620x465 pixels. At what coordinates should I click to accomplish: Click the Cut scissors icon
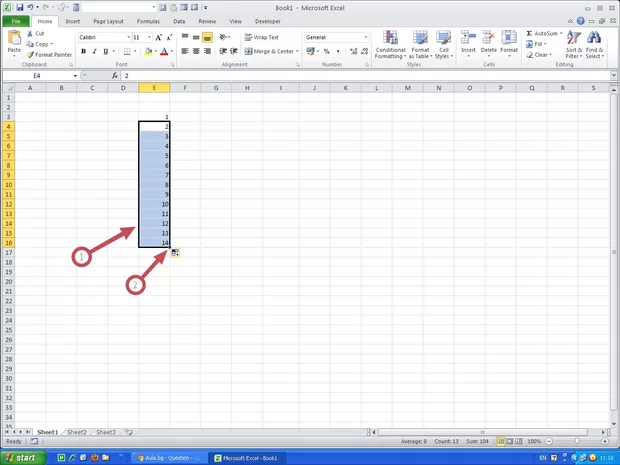pos(30,34)
